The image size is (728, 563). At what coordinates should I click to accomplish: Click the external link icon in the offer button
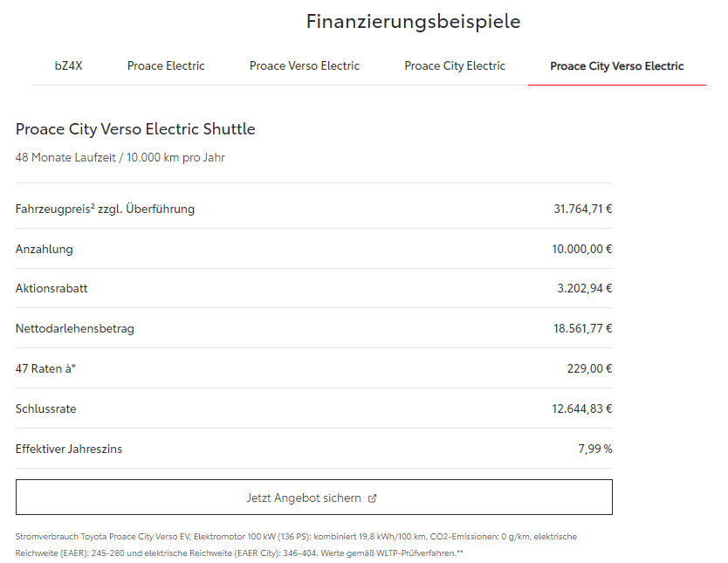(x=373, y=498)
